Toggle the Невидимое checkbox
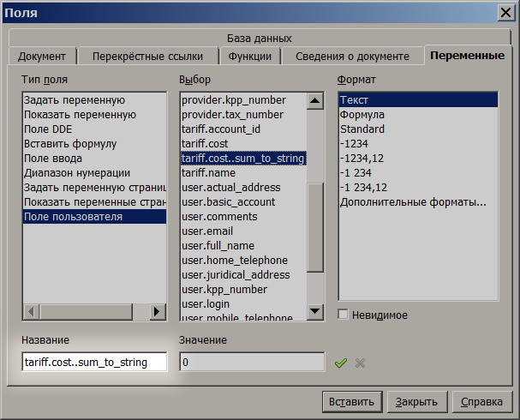 click(x=343, y=315)
